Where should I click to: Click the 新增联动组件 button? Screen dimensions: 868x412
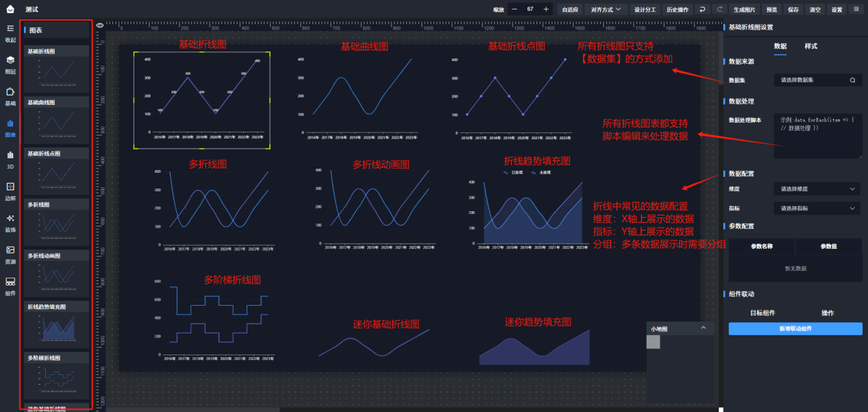pyautogui.click(x=795, y=328)
